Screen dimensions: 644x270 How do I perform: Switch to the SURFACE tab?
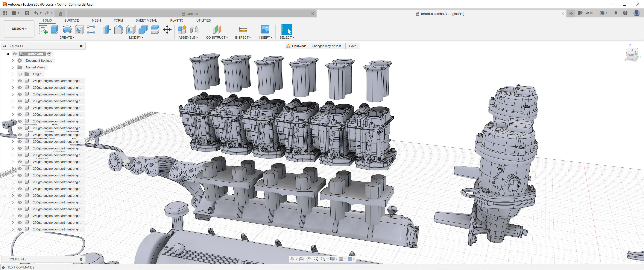pos(72,21)
